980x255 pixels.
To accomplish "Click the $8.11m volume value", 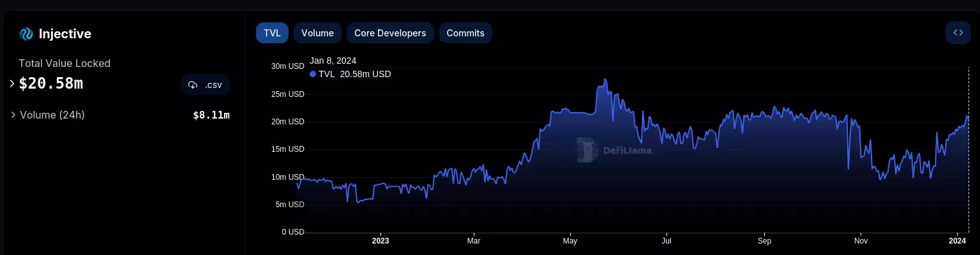I will (211, 115).
